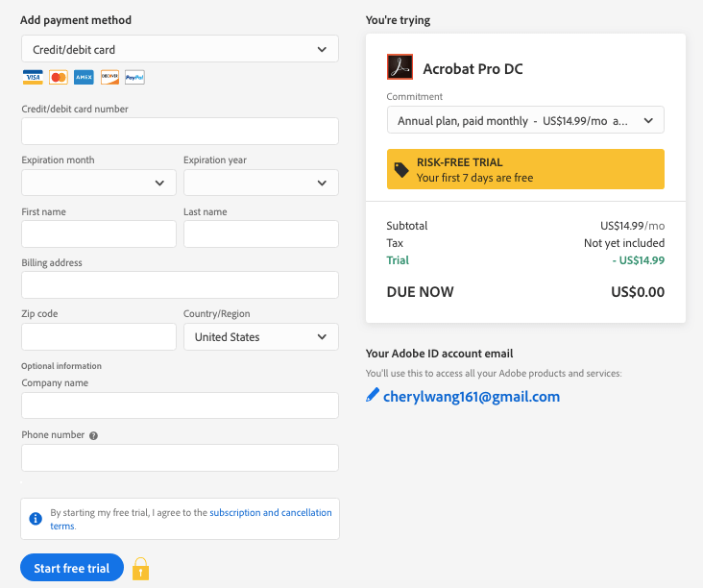Click the Phone number help question icon
The width and height of the screenshot is (703, 588).
(93, 435)
